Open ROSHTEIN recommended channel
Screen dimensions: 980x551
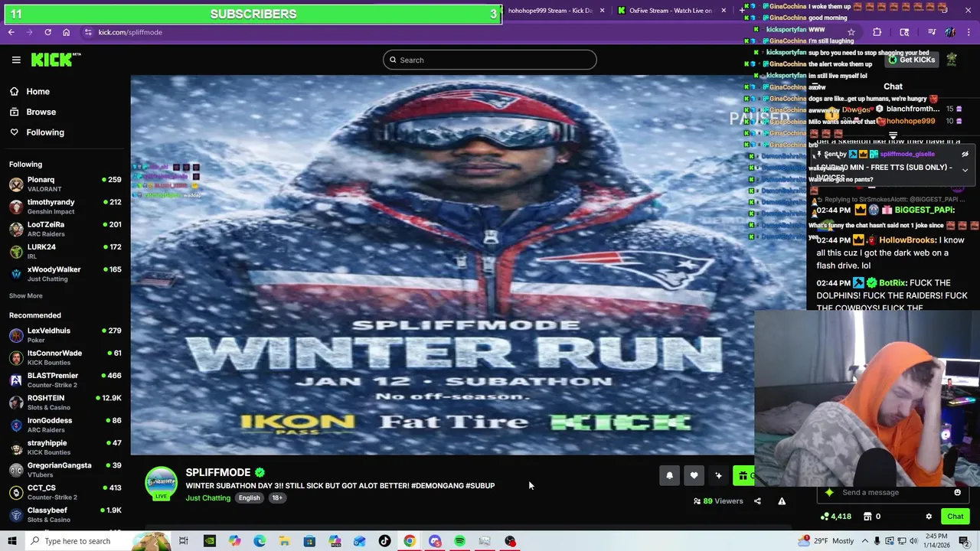tap(65, 402)
